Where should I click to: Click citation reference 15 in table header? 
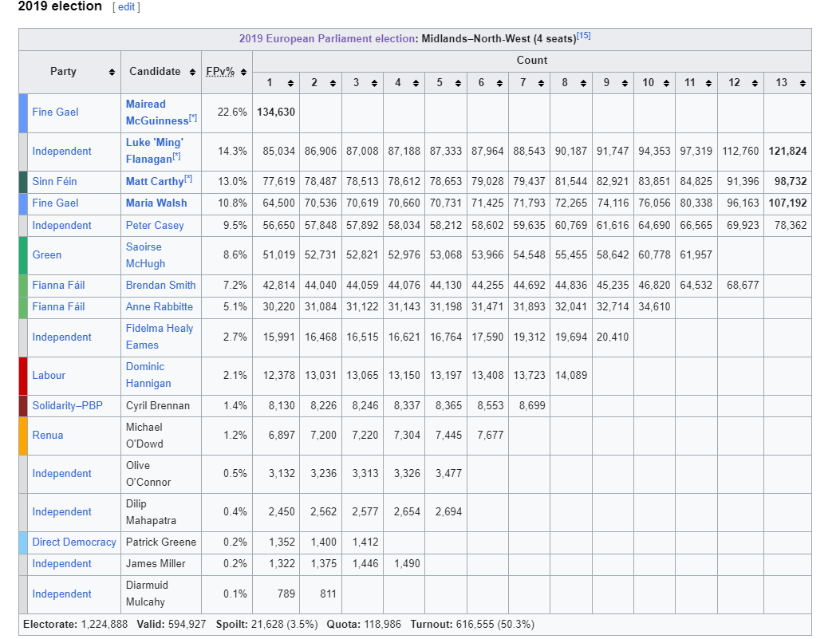click(583, 36)
